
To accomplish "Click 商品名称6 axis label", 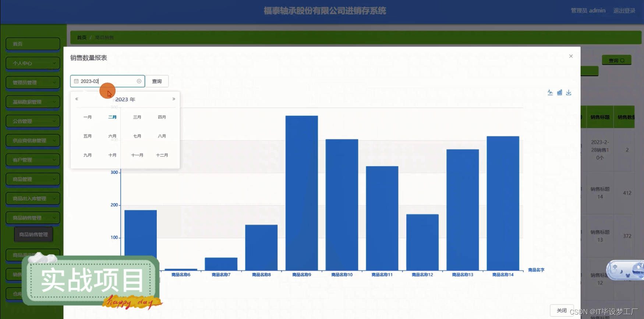I will coord(181,275).
